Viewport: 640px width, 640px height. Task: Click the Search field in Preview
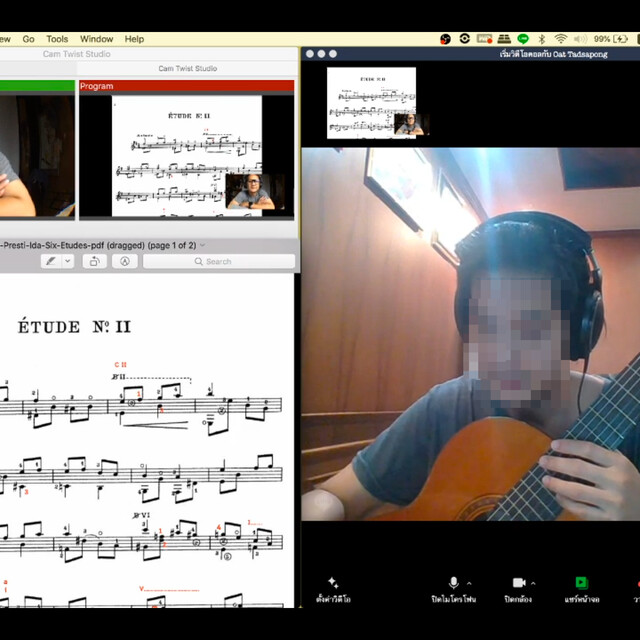(219, 261)
